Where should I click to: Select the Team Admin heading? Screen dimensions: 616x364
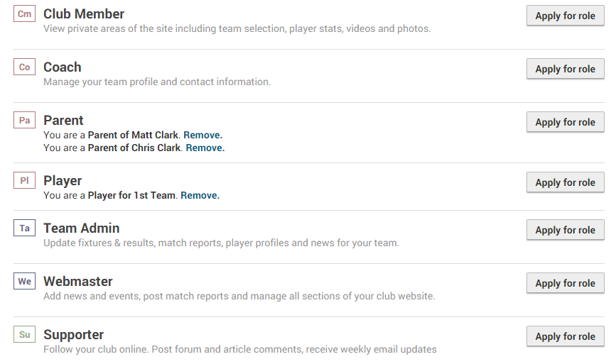(81, 228)
